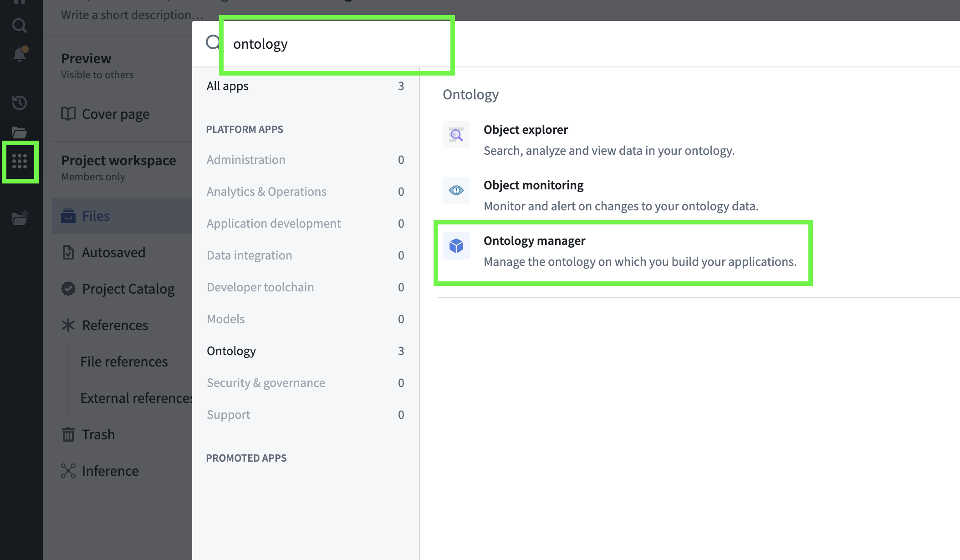
Task: Open notifications bell icon
Action: [x=20, y=54]
